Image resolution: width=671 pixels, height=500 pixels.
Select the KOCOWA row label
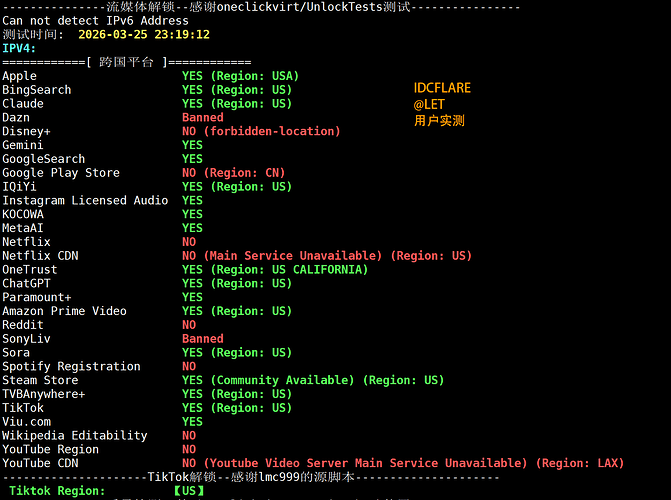tap(23, 214)
